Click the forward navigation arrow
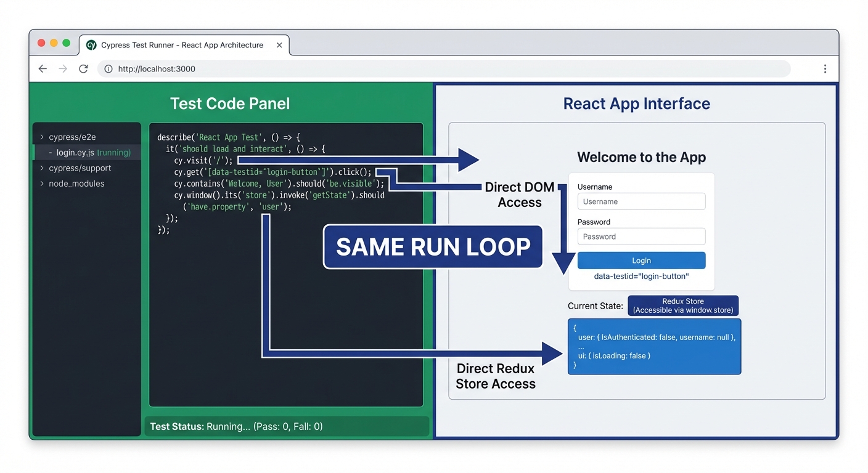The image size is (868, 473). click(63, 68)
